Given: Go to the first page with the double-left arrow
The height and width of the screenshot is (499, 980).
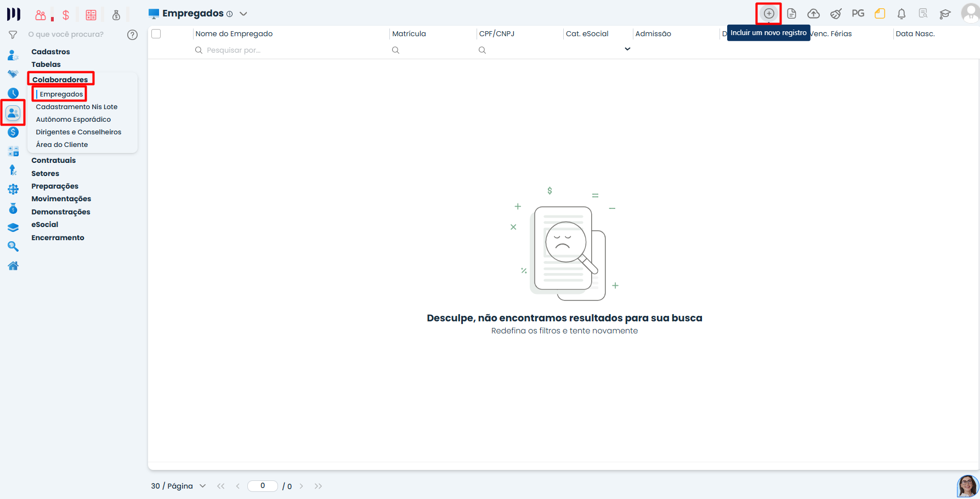Looking at the screenshot, I should (221, 486).
